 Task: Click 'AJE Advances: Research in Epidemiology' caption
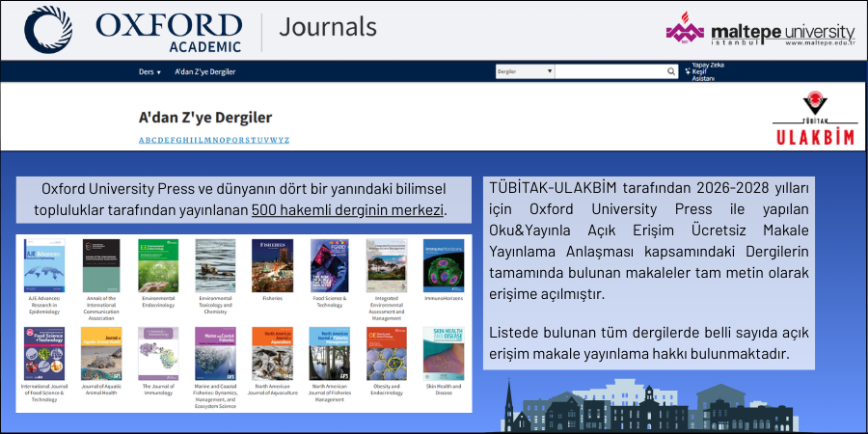pyautogui.click(x=44, y=305)
